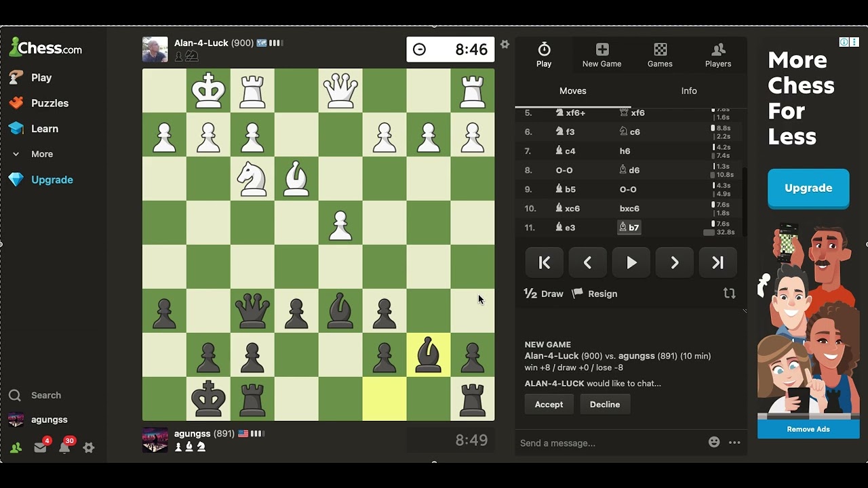The width and height of the screenshot is (868, 488).
Task: Go back one move
Action: point(588,263)
